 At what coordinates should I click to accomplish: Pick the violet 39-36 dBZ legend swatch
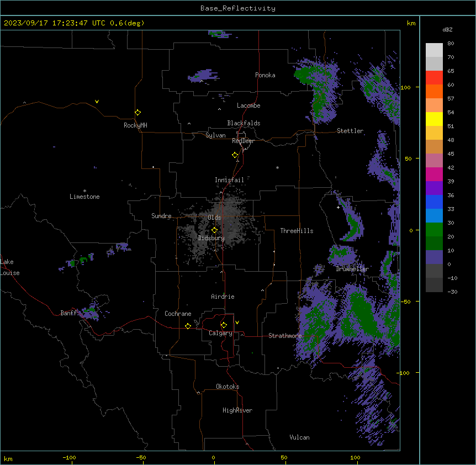[x=434, y=188]
